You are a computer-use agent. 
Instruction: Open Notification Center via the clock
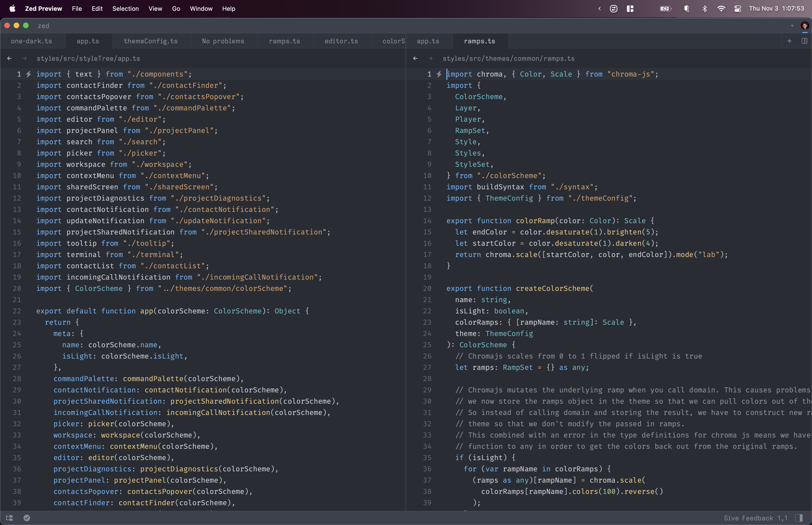pos(777,8)
